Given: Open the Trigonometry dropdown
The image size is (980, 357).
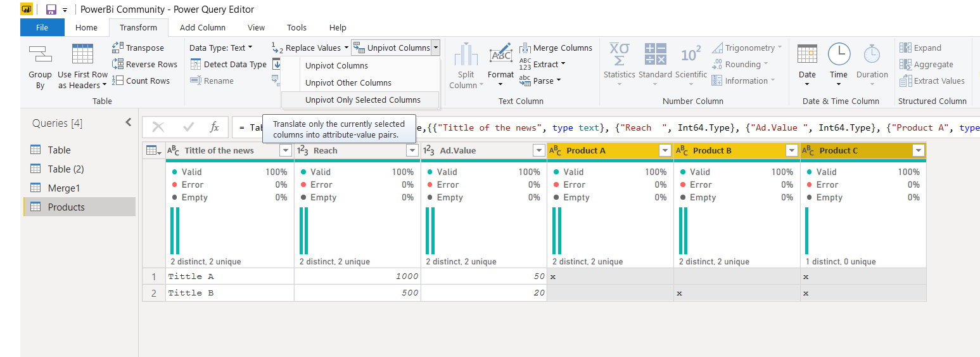Looking at the screenshot, I should [x=747, y=48].
